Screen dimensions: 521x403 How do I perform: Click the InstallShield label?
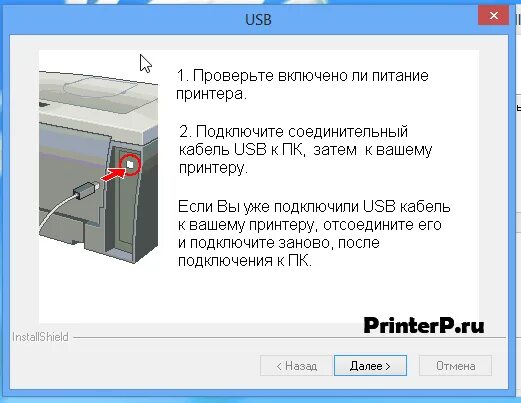pos(40,337)
